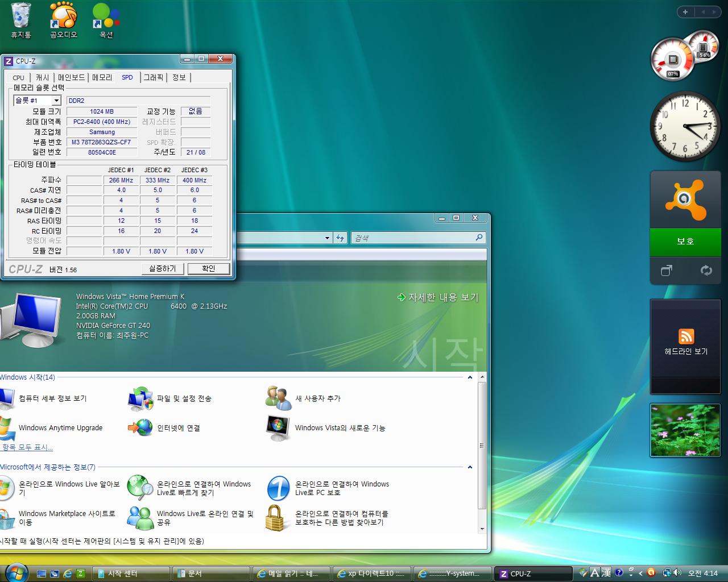Confirm with the 확인 button in CPU-Z
Viewport: 728px width, 582px height.
tap(209, 268)
